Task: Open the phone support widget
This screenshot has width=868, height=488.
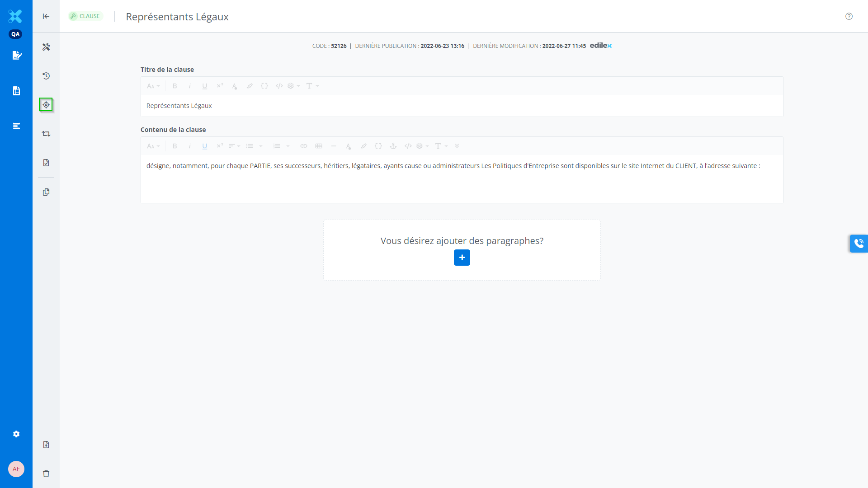Action: pos(859,244)
